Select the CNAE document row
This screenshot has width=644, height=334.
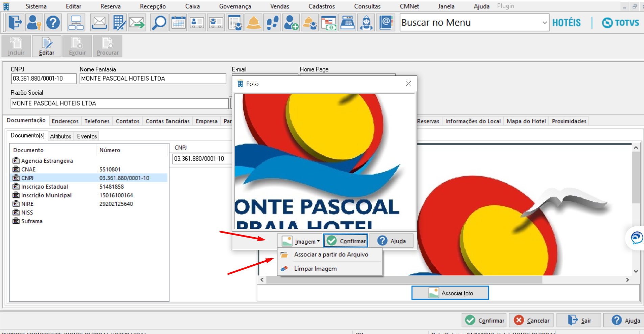pos(89,169)
